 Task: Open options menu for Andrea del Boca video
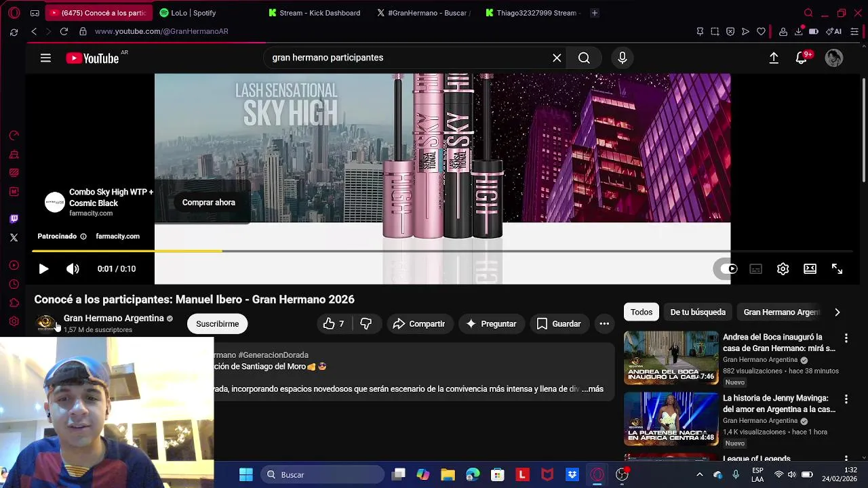[846, 338]
